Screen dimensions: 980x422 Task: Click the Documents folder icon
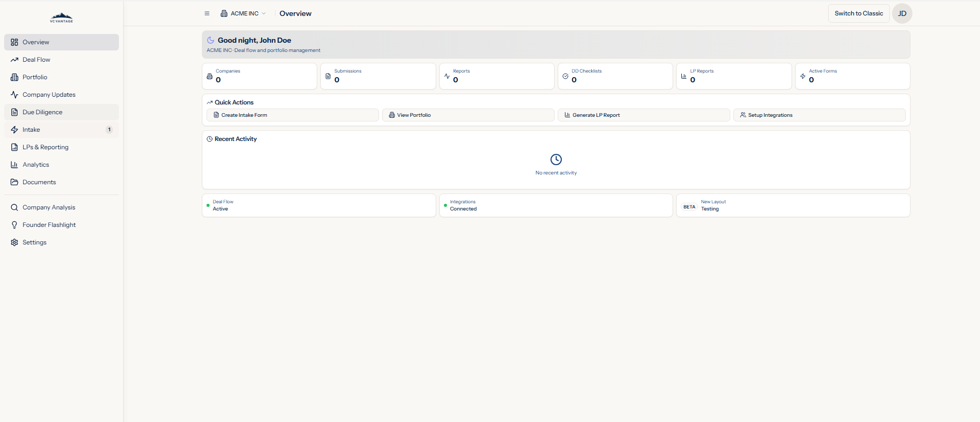click(x=14, y=182)
